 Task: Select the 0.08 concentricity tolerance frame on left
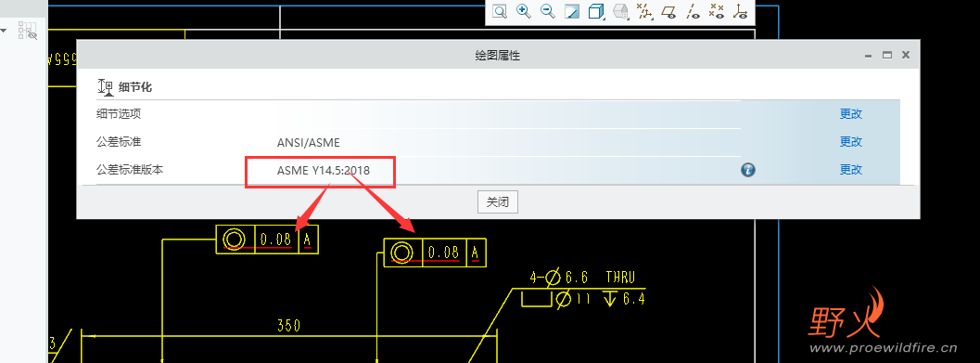point(267,240)
